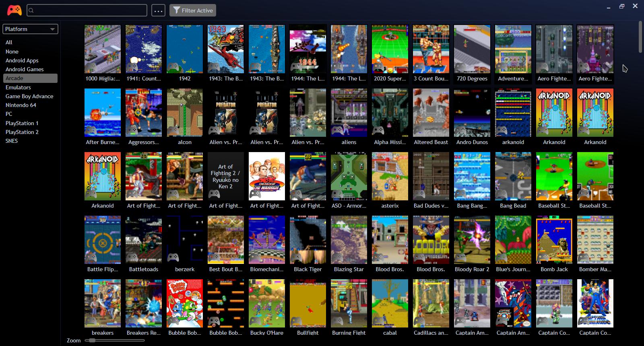
Task: Filter by PC platform
Action: (30, 114)
